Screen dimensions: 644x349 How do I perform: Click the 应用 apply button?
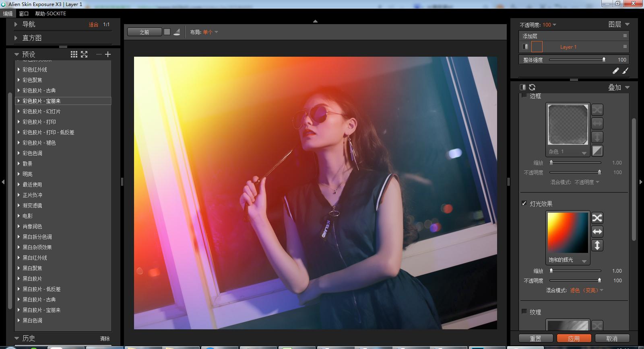click(574, 339)
